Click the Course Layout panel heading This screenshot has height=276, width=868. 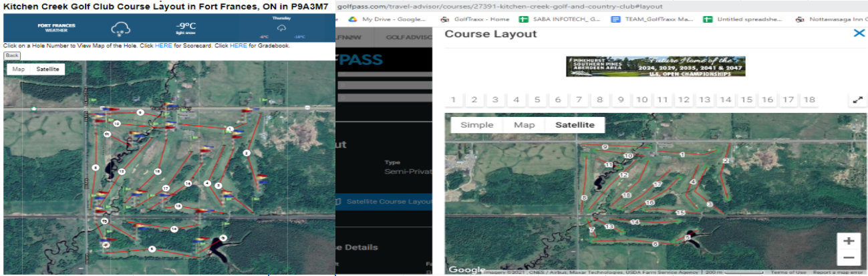click(490, 33)
